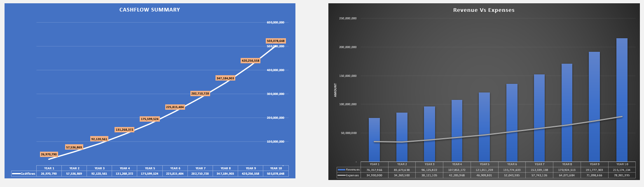Select YEAR 6 header in cashflow table
Viewport: 644px width, 187px height.
175,168
